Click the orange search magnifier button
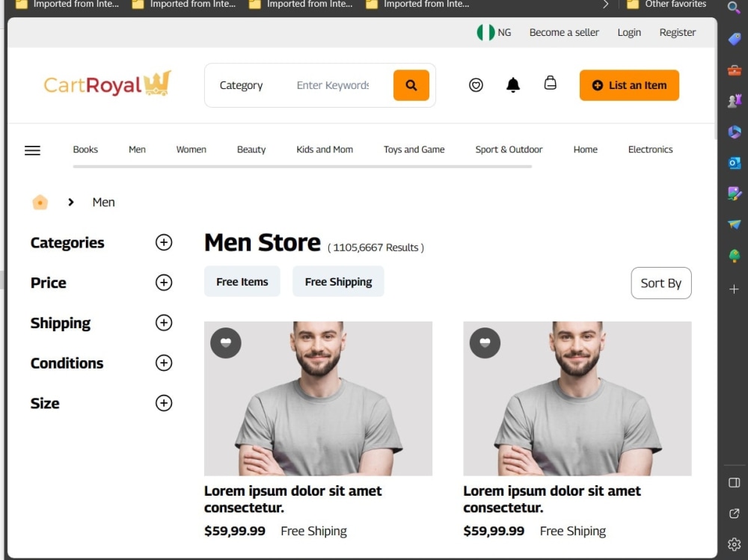 pyautogui.click(x=411, y=85)
